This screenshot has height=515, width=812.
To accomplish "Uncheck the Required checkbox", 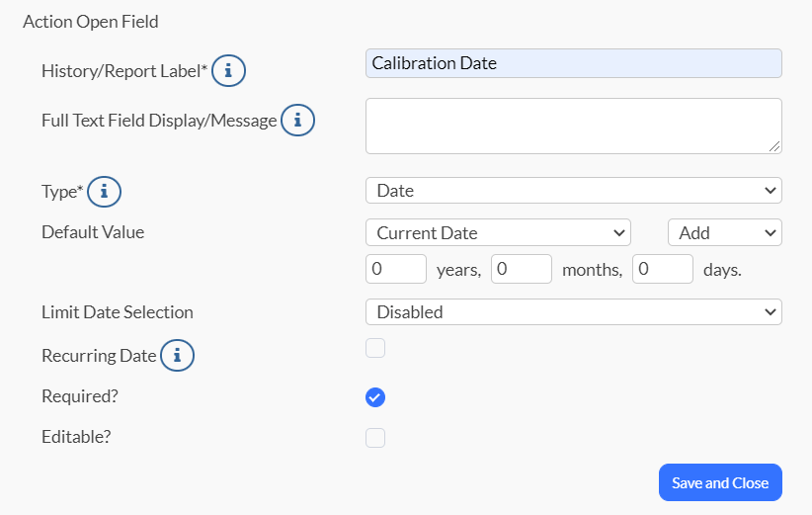I will click(x=375, y=397).
